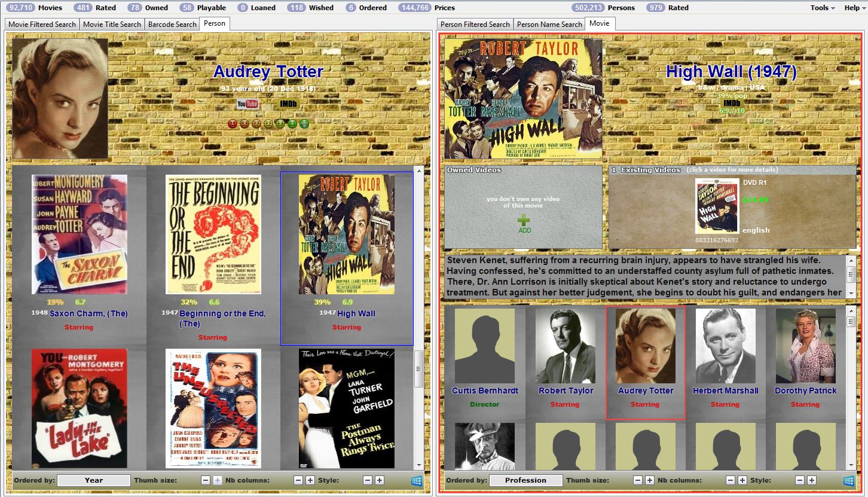Click the Windows-style icon in the person panel footer
The width and height of the screenshot is (868, 497).
pos(417,480)
